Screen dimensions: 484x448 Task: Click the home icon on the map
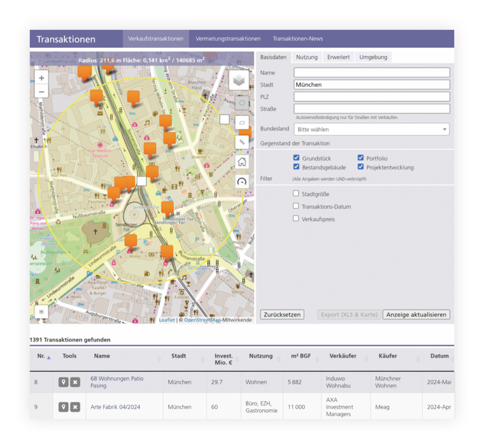click(x=242, y=162)
